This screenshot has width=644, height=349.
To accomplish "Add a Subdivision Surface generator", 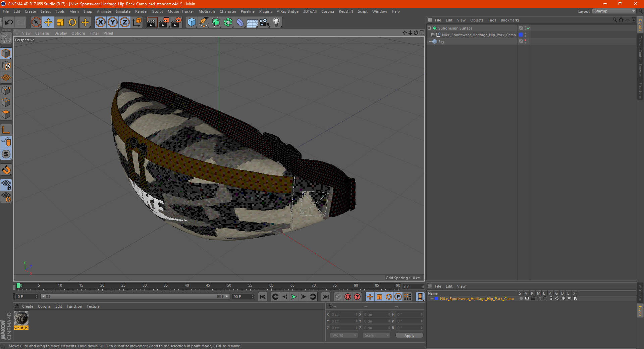I will click(x=216, y=22).
